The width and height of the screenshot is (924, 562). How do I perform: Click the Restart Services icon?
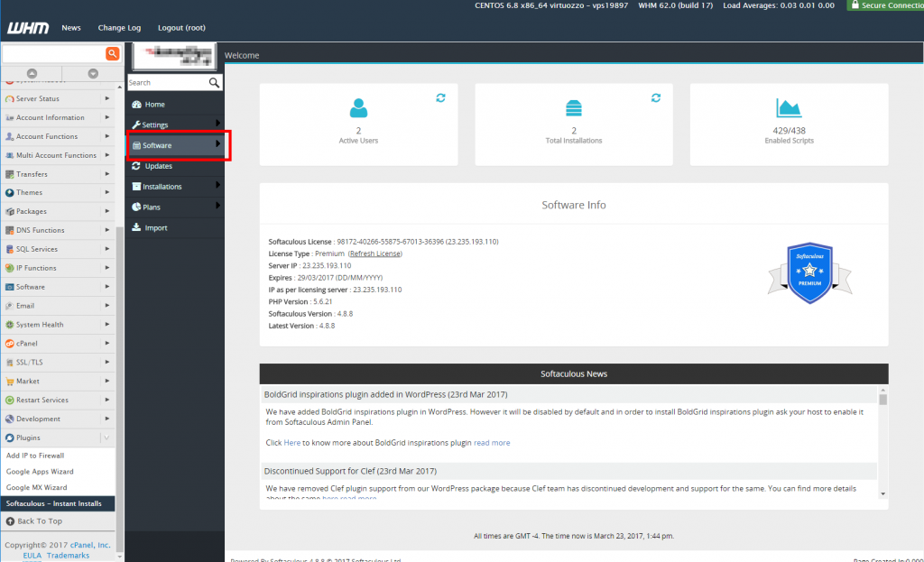coord(9,400)
